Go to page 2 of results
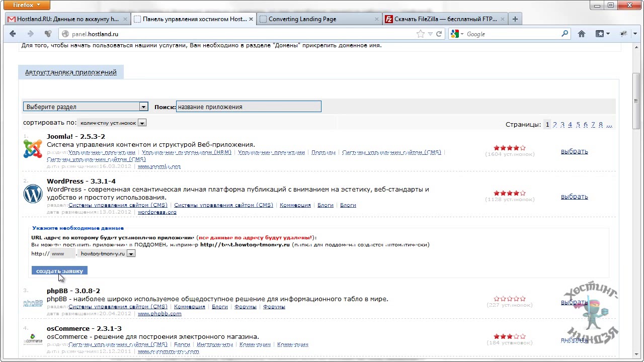 coord(555,125)
